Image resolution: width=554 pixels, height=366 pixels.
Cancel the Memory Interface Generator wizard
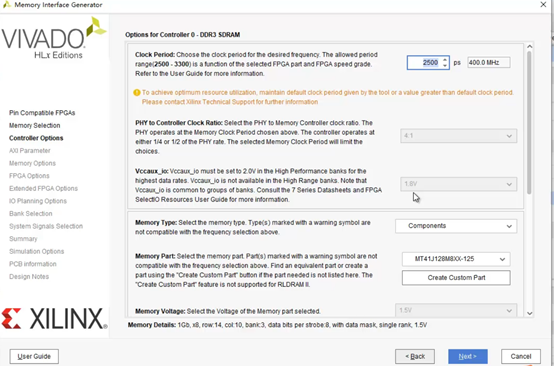click(x=520, y=356)
